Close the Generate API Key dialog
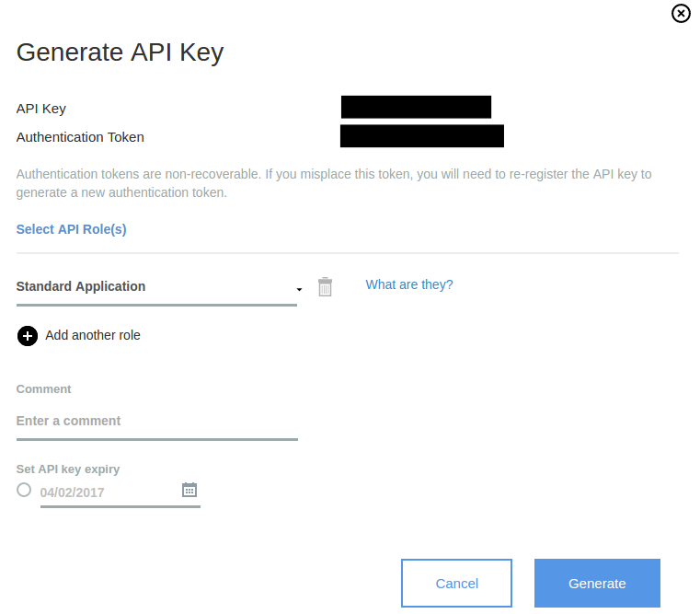 pos(681,13)
